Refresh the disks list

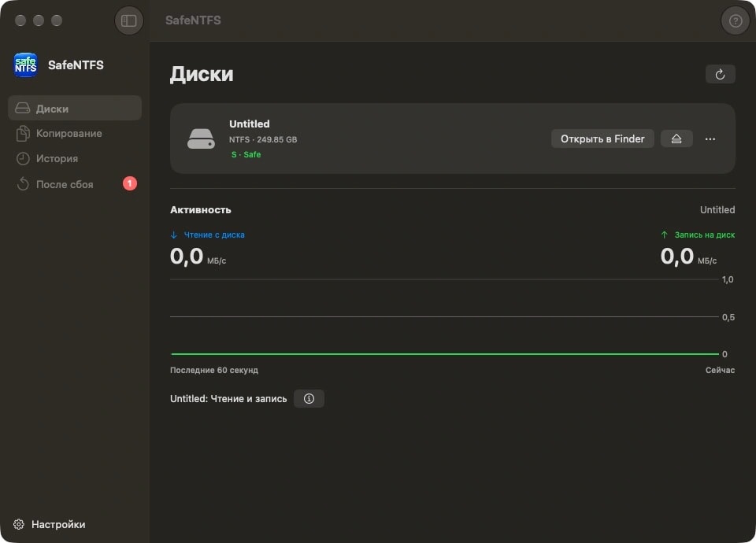click(x=720, y=74)
